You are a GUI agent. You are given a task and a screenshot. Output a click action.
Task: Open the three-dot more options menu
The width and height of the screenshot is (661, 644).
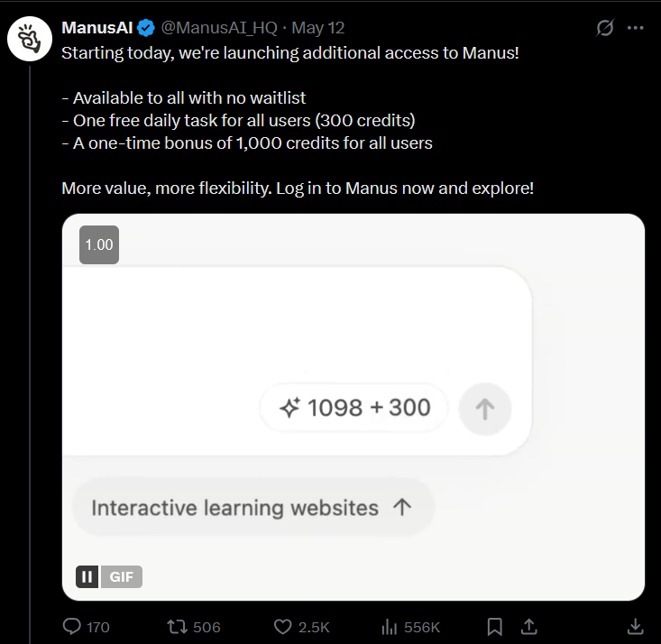[635, 28]
